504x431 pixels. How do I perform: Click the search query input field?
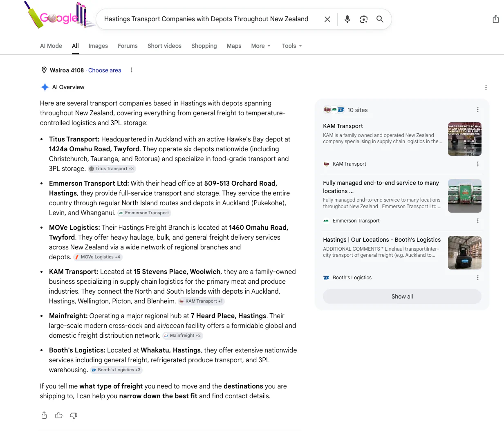[x=206, y=19]
